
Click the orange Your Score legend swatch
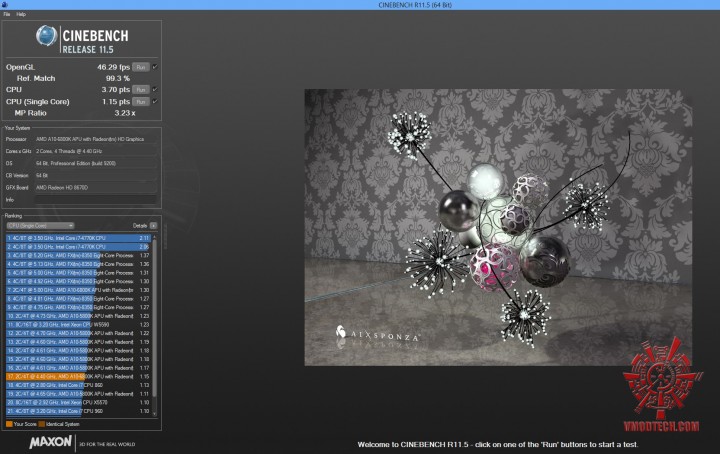[x=8, y=424]
